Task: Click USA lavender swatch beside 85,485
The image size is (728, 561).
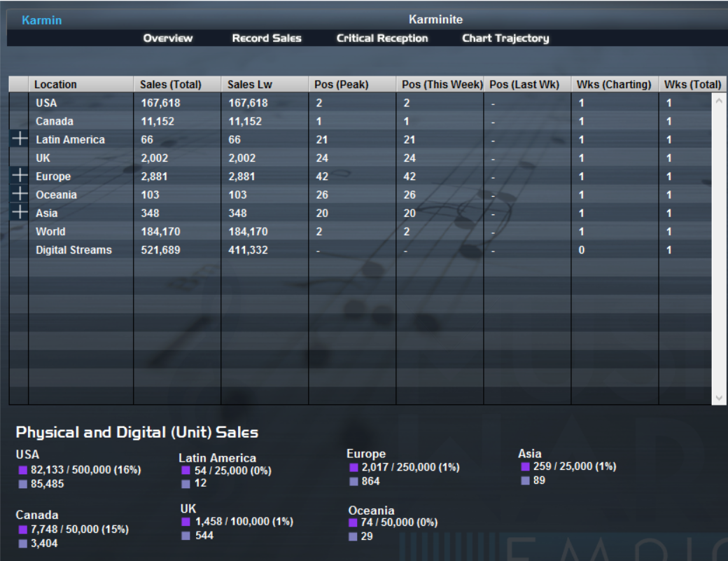Action: click(22, 484)
